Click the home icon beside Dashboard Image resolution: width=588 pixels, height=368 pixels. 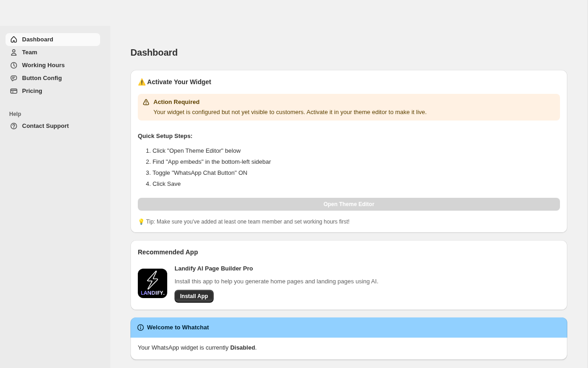pos(14,40)
